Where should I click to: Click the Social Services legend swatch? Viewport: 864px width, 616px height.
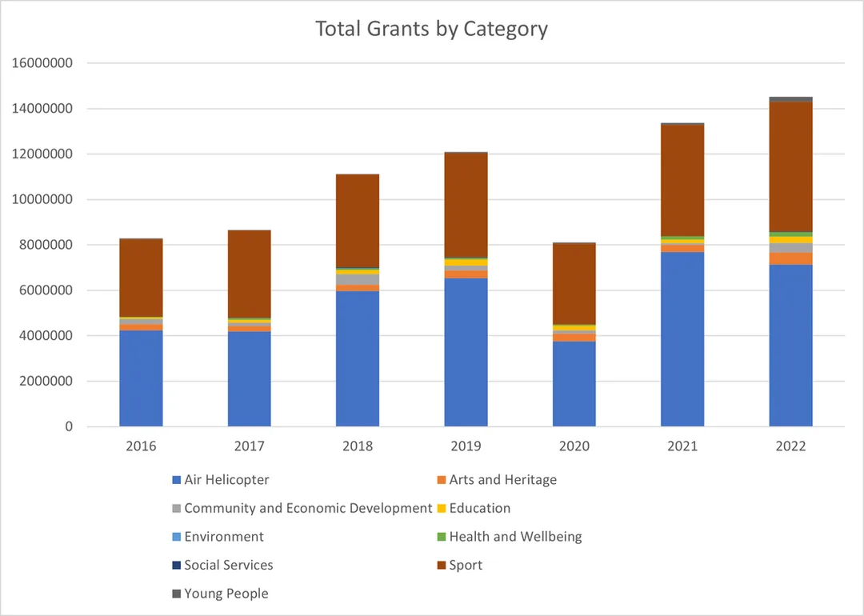click(x=176, y=566)
